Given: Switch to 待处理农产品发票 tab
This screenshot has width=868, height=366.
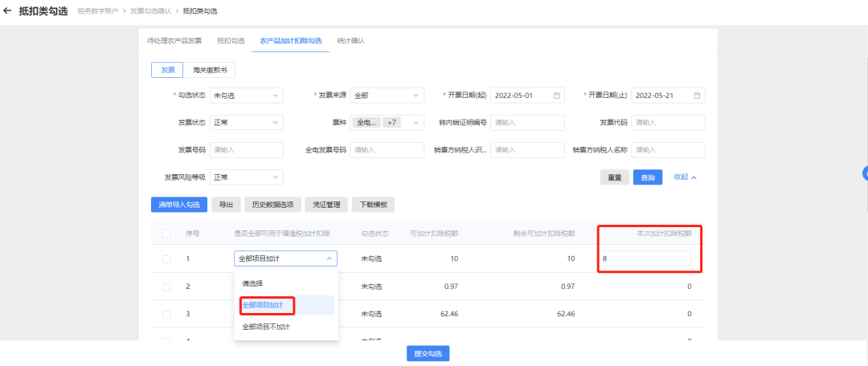Looking at the screenshot, I should pyautogui.click(x=174, y=40).
